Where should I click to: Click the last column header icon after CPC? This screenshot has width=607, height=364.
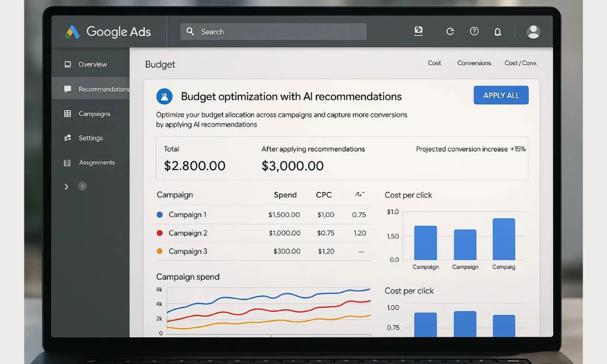tap(360, 194)
